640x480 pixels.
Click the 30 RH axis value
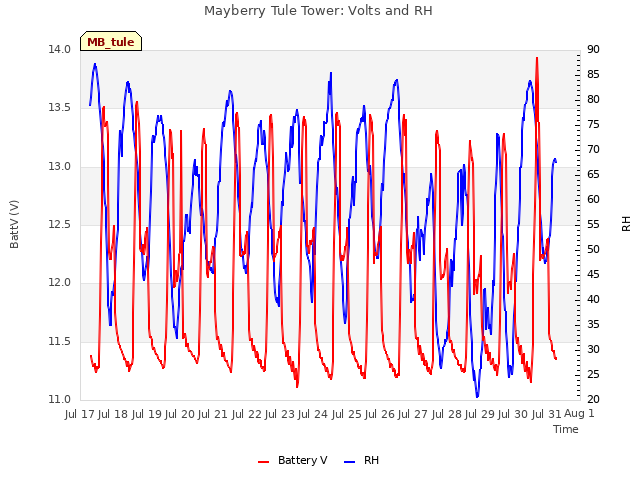click(x=593, y=350)
